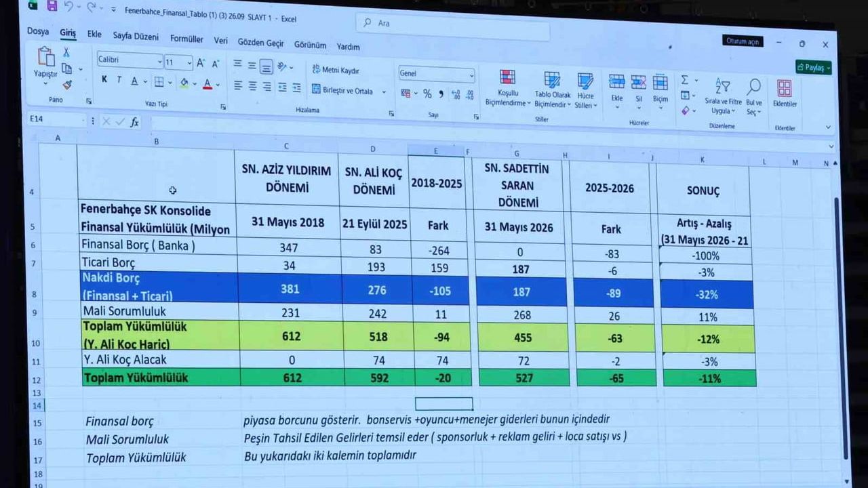The width and height of the screenshot is (868, 488).
Task: Click the red font color A button
Action: pos(208,85)
